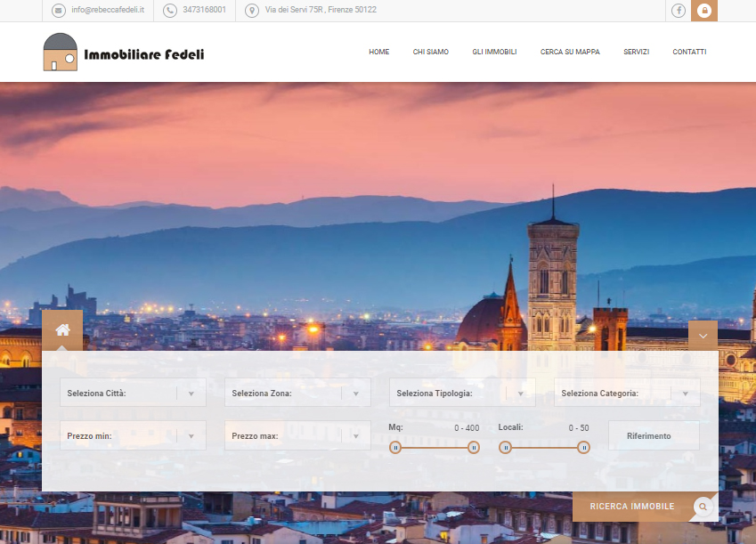Viewport: 756px width, 544px height.
Task: Open the Prezzo max dropdown
Action: [297, 435]
